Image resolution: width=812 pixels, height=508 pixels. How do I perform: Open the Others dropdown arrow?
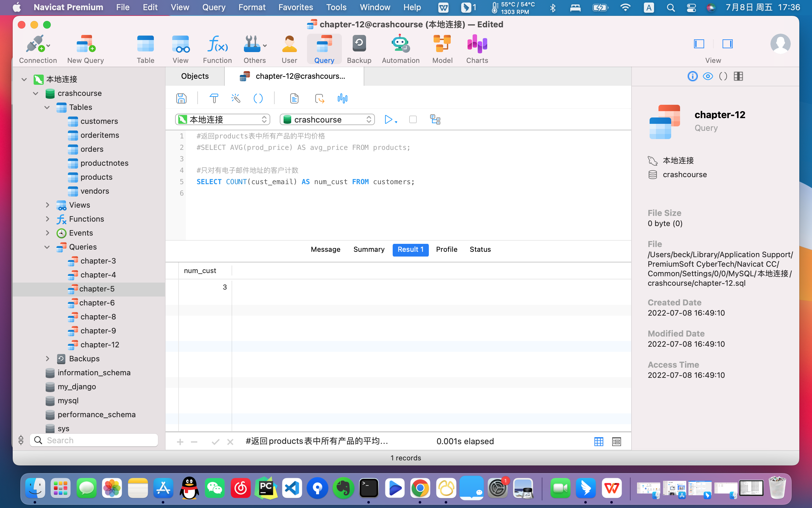(x=265, y=45)
